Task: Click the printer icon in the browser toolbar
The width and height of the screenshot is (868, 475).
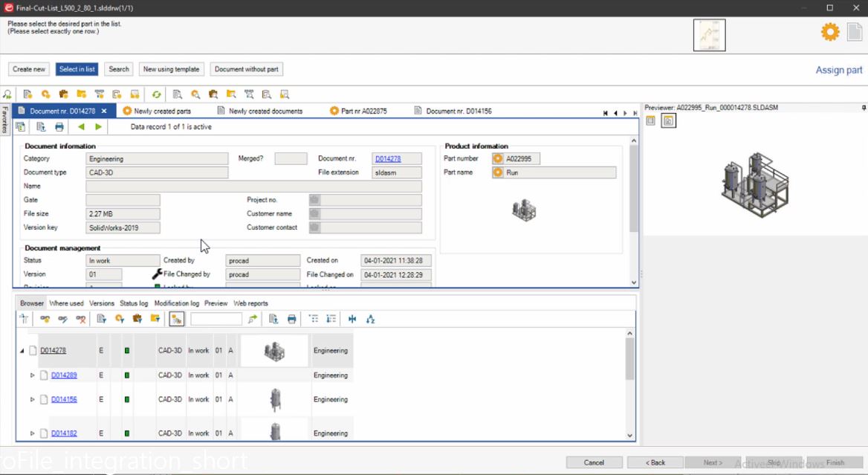Action: pos(291,319)
